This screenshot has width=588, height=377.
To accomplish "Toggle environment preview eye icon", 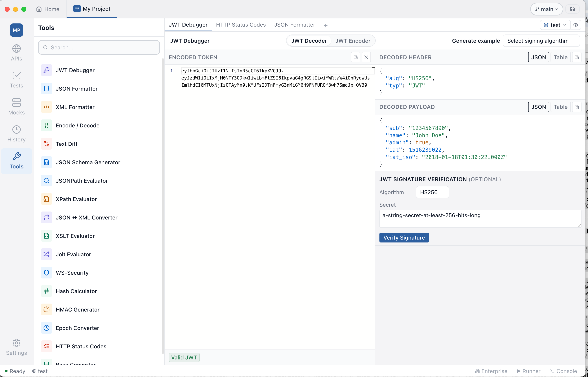I will [576, 25].
